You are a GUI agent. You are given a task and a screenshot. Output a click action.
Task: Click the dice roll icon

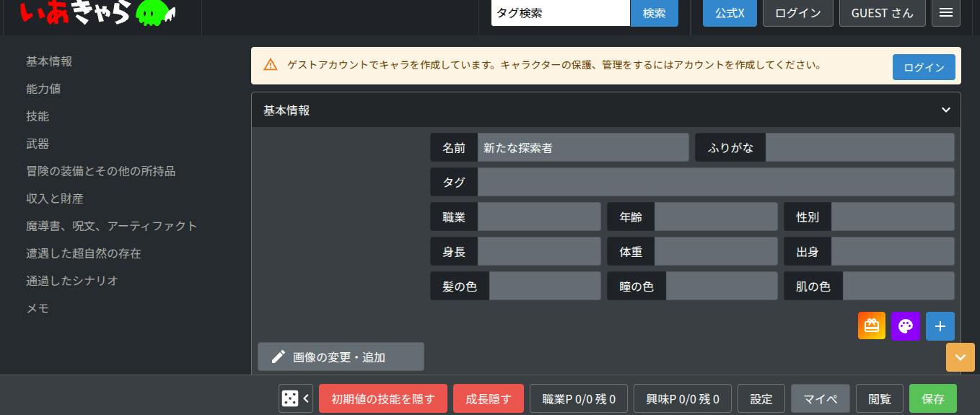point(290,398)
